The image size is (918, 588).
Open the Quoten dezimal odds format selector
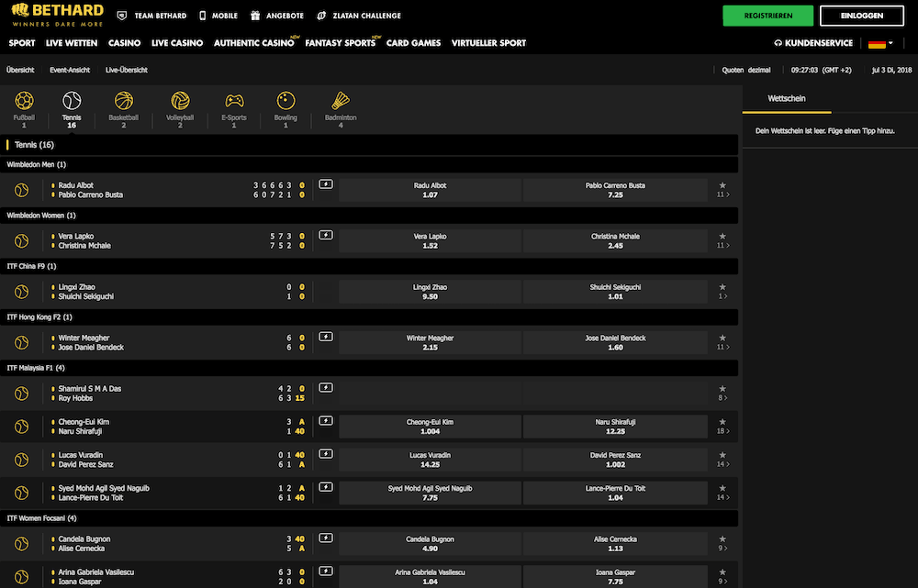tap(745, 70)
